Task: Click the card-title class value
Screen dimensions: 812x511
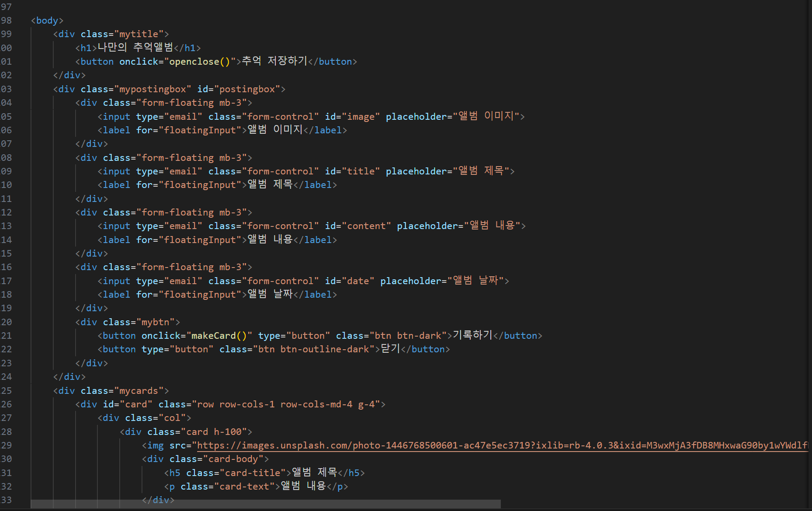Action: [x=253, y=473]
